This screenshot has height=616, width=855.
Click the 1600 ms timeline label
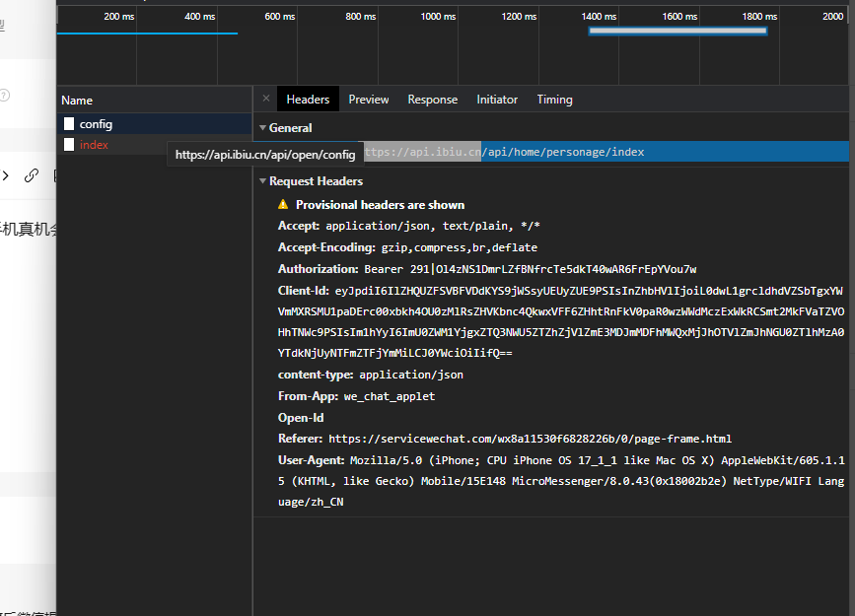[x=679, y=17]
